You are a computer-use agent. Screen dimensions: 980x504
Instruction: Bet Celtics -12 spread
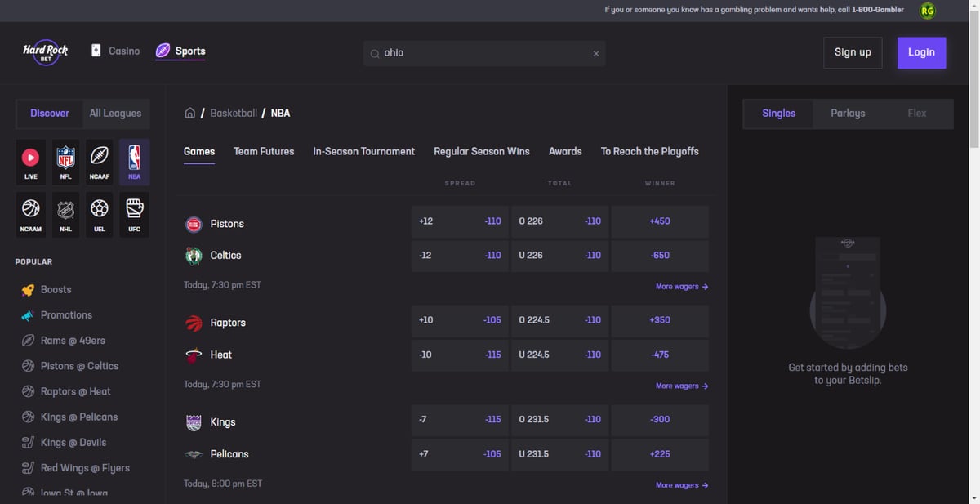460,256
